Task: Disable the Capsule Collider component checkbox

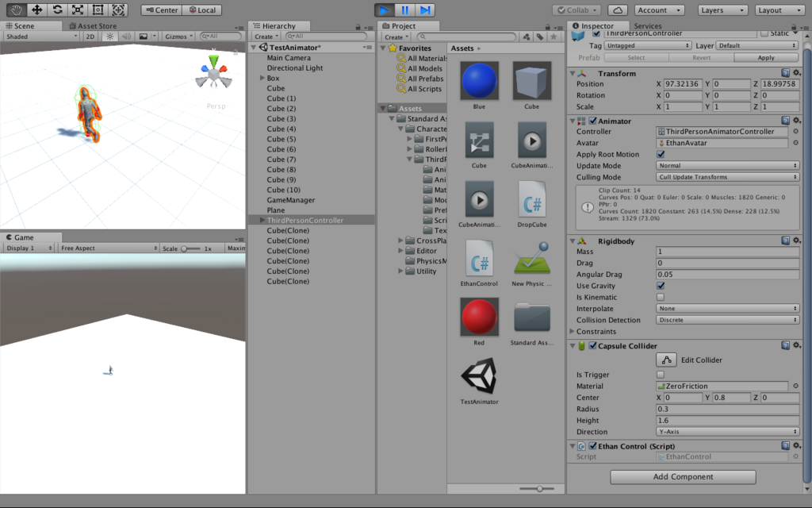Action: pyautogui.click(x=592, y=346)
